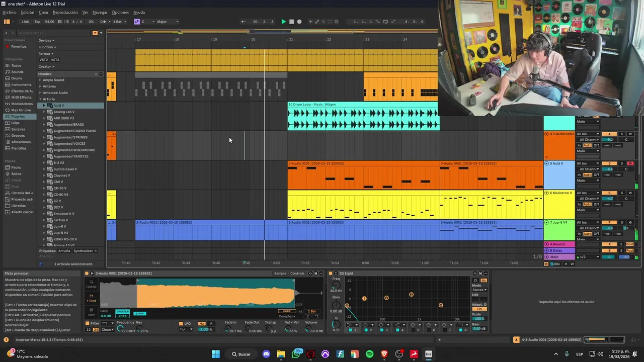Open the Crear menu

44,12
